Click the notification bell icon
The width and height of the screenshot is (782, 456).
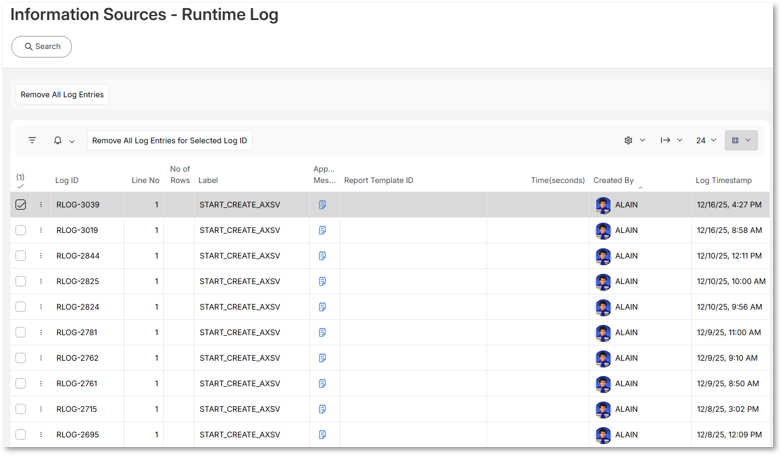[x=58, y=140]
